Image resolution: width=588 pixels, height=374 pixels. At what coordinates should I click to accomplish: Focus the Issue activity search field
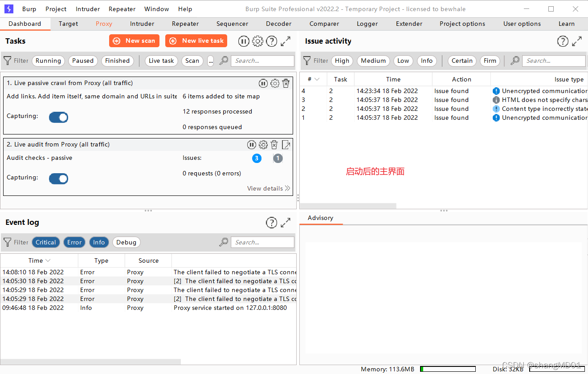click(x=554, y=61)
